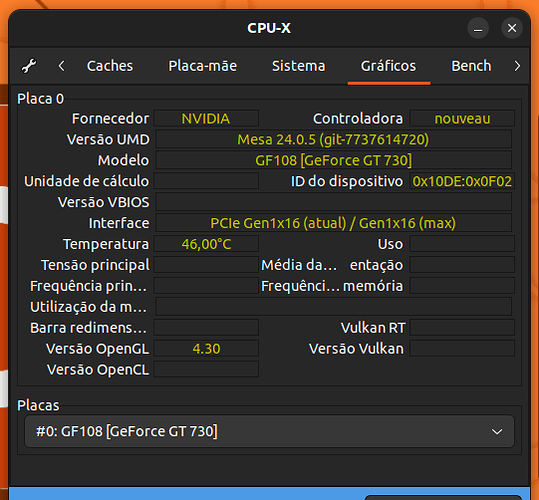This screenshot has width=539, height=500.
Task: Select the Mesa 24.0.5 version text
Action: click(x=333, y=140)
